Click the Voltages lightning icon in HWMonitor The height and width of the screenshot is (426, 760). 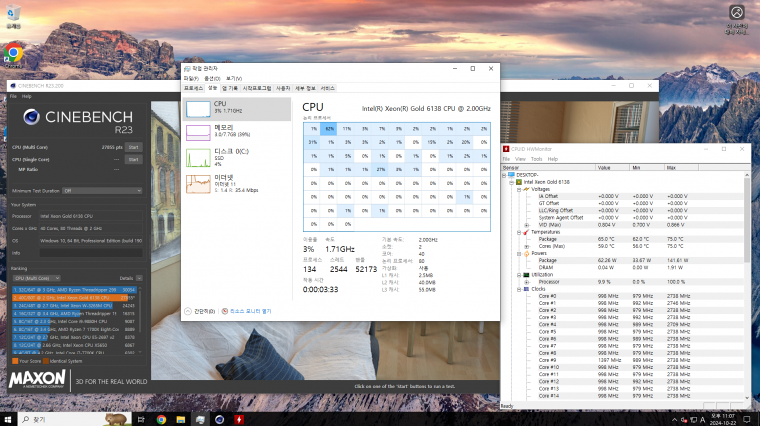526,189
